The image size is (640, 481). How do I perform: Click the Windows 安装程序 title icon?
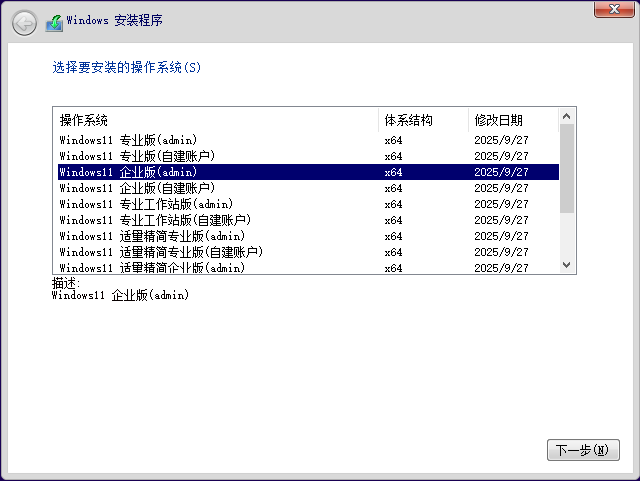[54, 21]
